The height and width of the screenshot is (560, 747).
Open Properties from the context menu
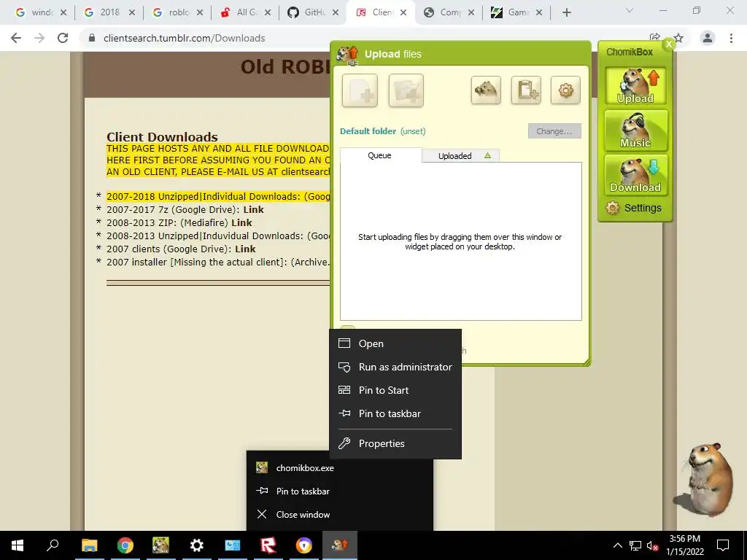(395, 443)
